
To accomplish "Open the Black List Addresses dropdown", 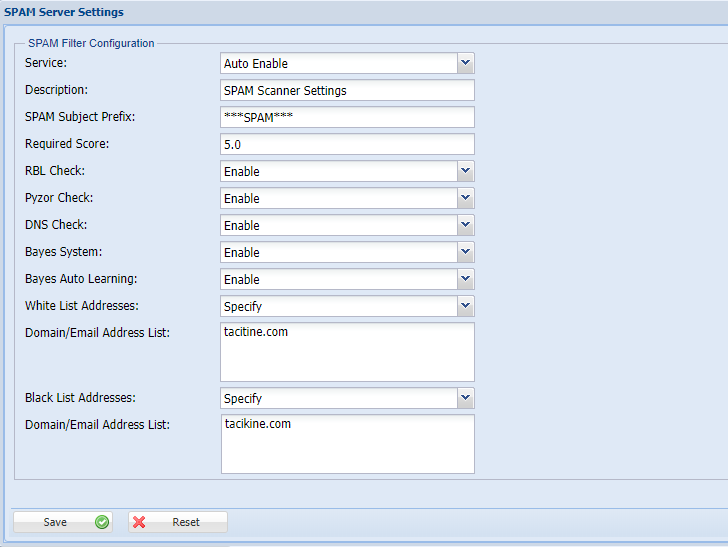I will [x=465, y=398].
